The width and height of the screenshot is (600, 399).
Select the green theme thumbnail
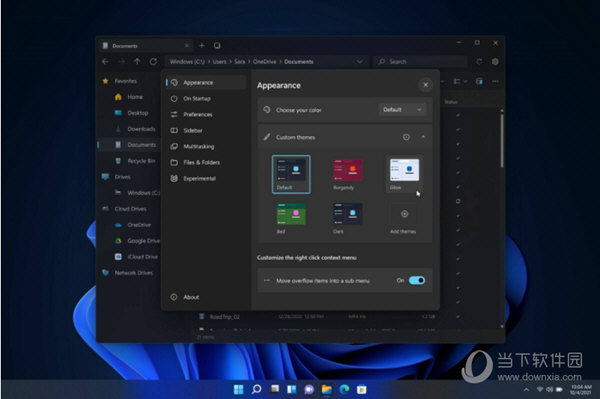[291, 218]
